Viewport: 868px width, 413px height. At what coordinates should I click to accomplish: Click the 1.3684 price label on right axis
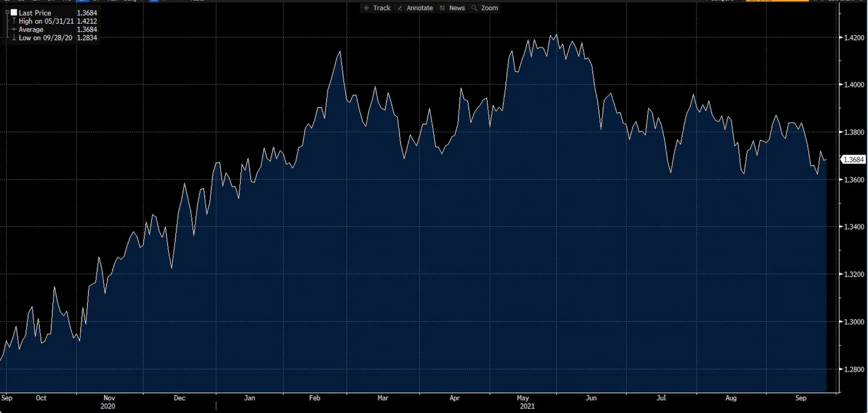[853, 159]
